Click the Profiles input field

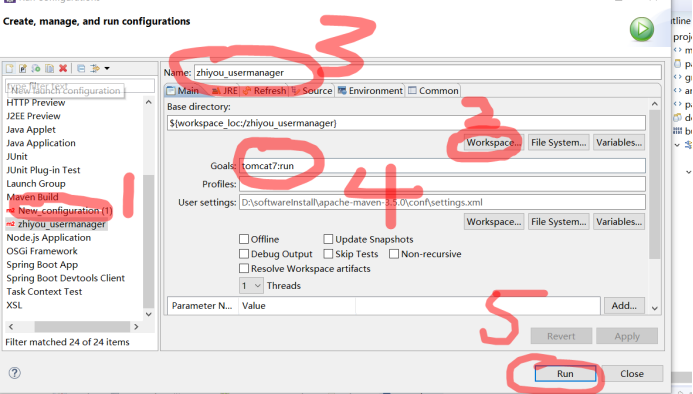(442, 184)
